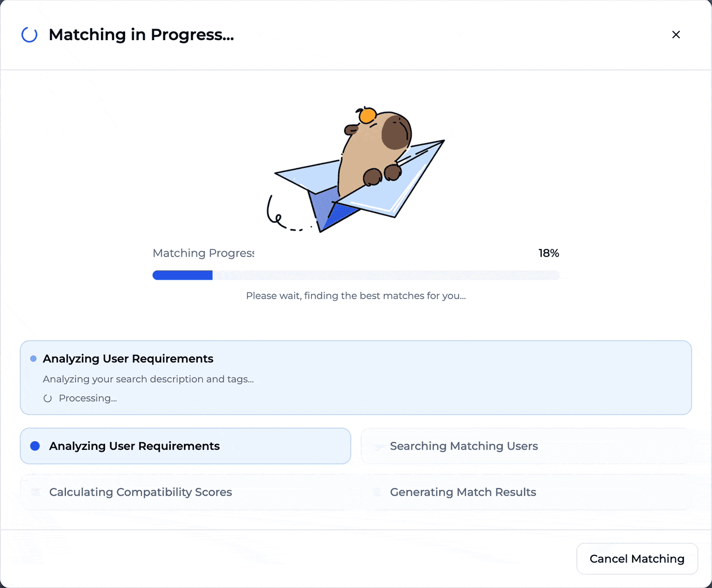Select the Searching Matching Users step

(x=526, y=446)
